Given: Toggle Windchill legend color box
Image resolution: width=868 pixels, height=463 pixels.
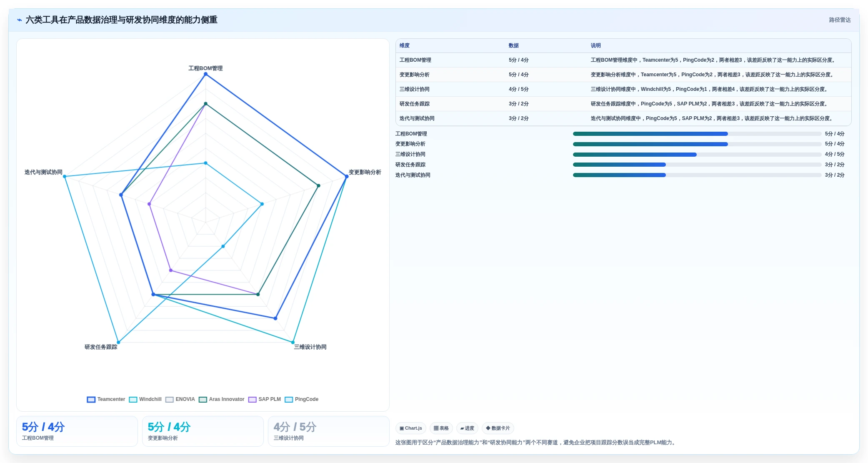Looking at the screenshot, I should tap(133, 399).
